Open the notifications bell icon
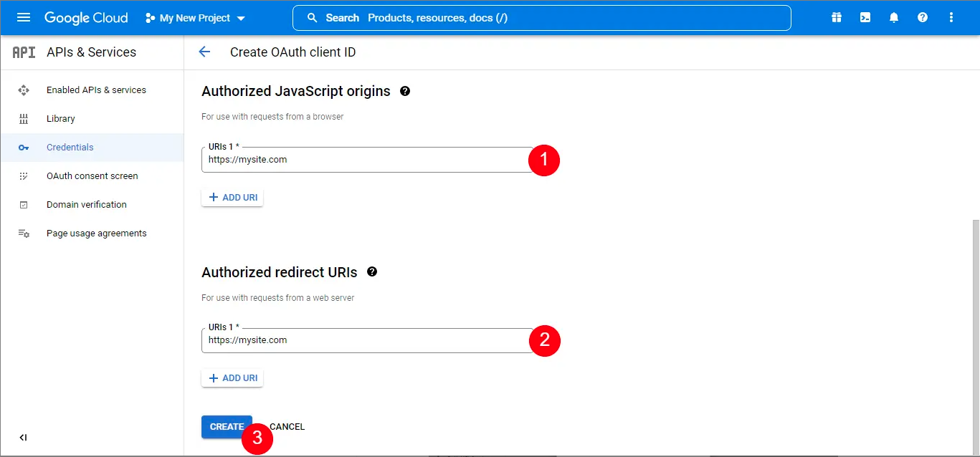This screenshot has height=457, width=980. (893, 18)
